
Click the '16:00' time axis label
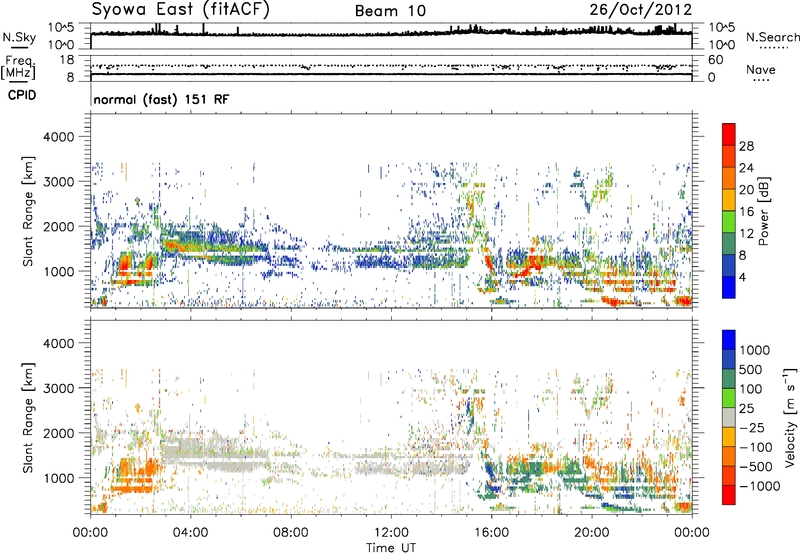pos(491,532)
